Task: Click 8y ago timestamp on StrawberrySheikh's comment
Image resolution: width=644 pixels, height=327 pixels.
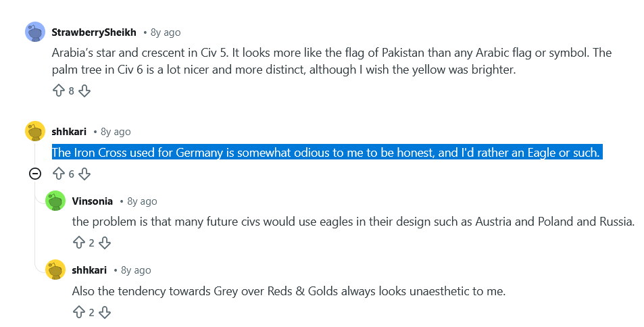Action: tap(166, 32)
